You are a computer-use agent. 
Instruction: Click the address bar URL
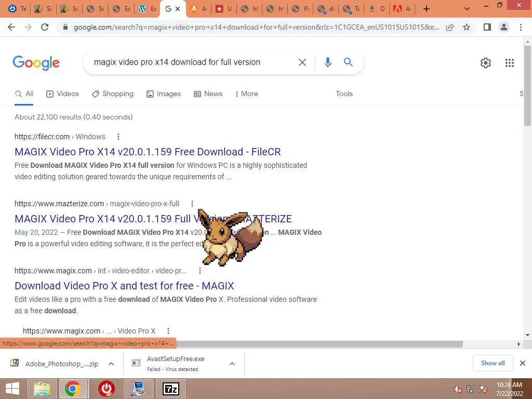256,27
